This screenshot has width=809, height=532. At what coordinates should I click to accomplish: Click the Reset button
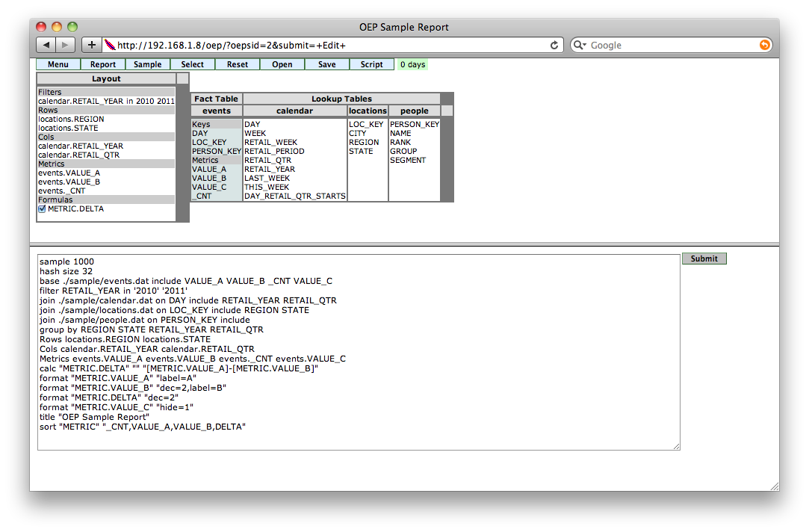(237, 64)
